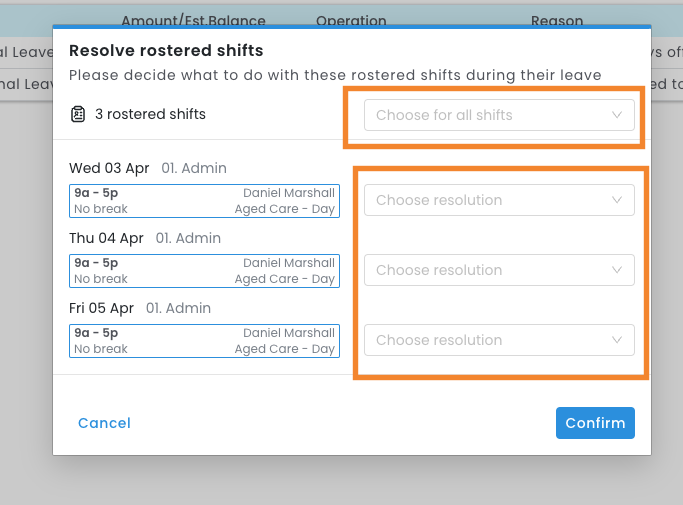Click the "Wed 03 Apr" date label
This screenshot has height=505, width=683.
pos(109,168)
